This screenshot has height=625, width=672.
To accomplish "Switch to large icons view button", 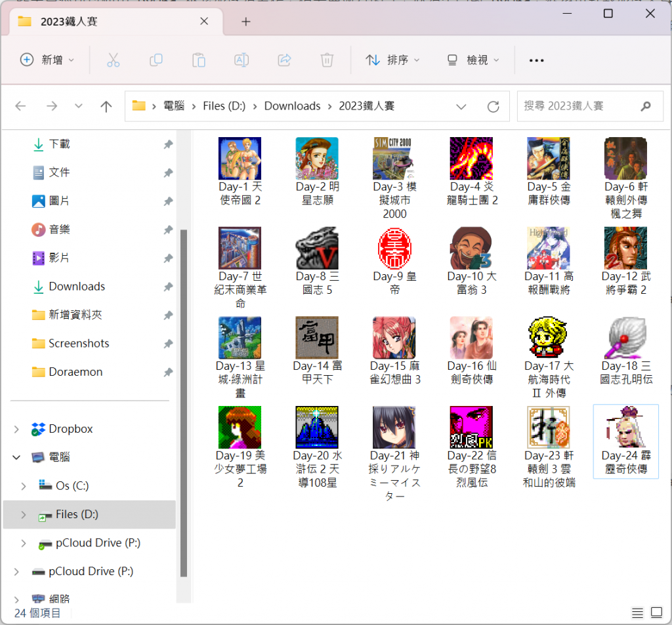I will (656, 613).
